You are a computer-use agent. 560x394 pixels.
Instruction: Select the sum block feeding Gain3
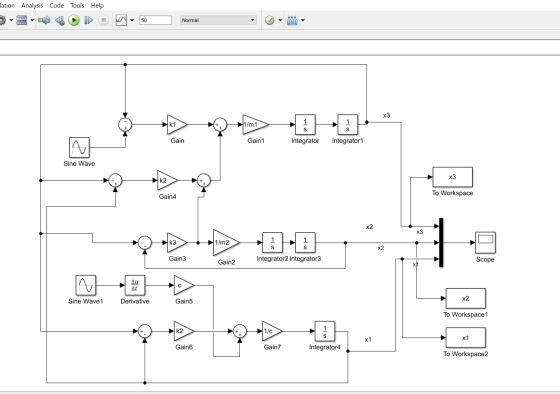145,243
